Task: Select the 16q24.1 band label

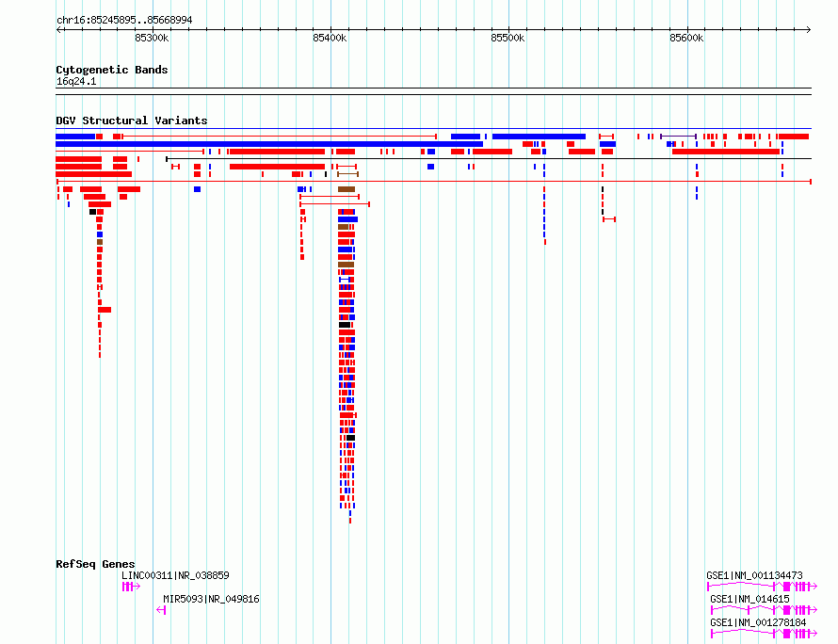Action: [x=76, y=81]
